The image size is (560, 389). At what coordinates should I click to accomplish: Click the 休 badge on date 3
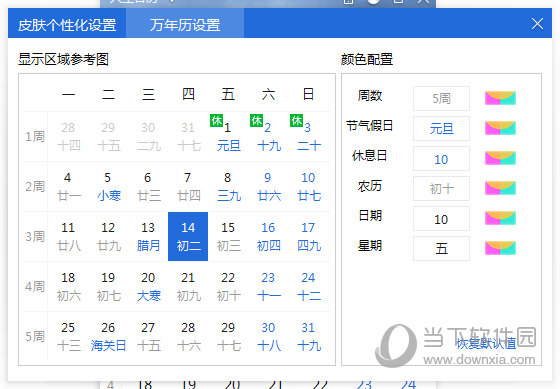tap(296, 120)
